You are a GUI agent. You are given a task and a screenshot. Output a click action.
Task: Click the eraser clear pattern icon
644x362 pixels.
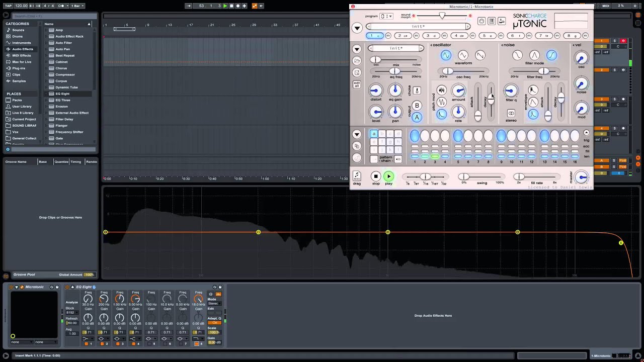pos(357,158)
